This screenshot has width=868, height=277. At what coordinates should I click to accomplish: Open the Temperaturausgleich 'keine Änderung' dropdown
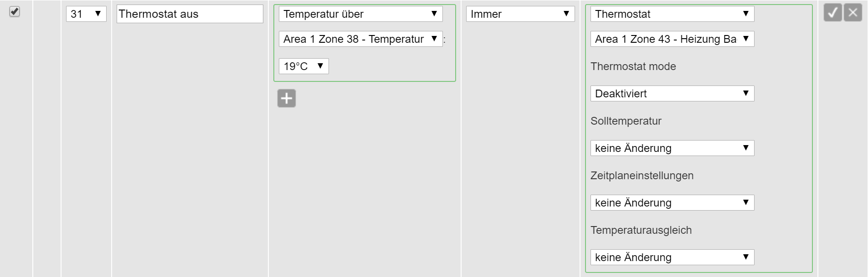(x=672, y=257)
